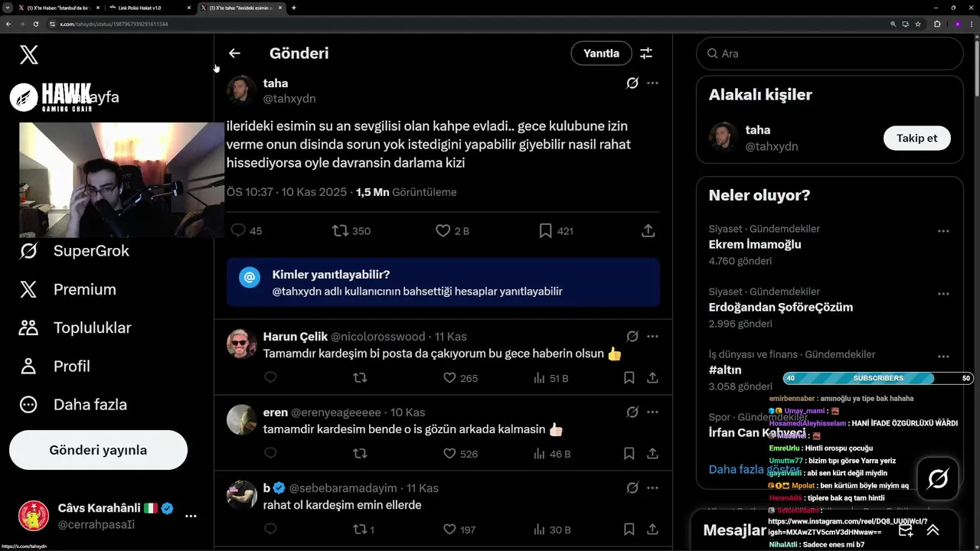View analytics on b's reply, 30 B
Viewport: 980px width, 551px height.
click(551, 529)
